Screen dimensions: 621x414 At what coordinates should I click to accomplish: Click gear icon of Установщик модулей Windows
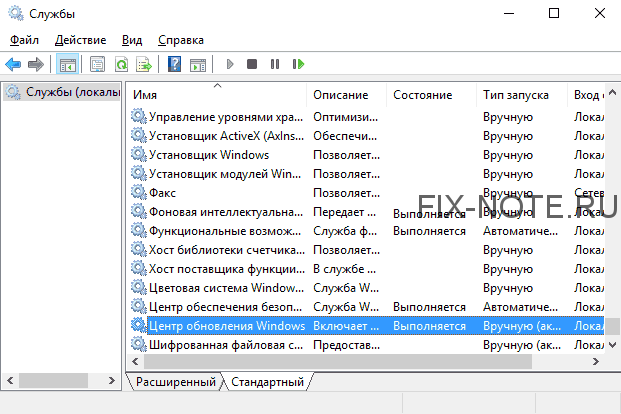(x=139, y=174)
